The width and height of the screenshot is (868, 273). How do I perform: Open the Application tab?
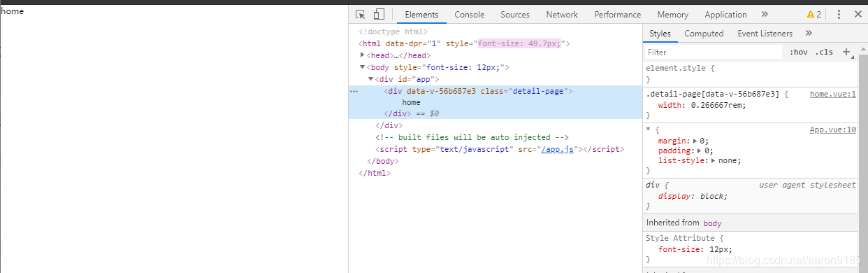click(725, 14)
